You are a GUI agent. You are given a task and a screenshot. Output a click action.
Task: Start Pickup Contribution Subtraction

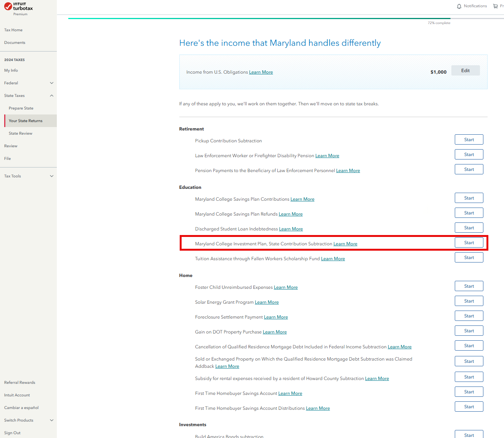[469, 140]
